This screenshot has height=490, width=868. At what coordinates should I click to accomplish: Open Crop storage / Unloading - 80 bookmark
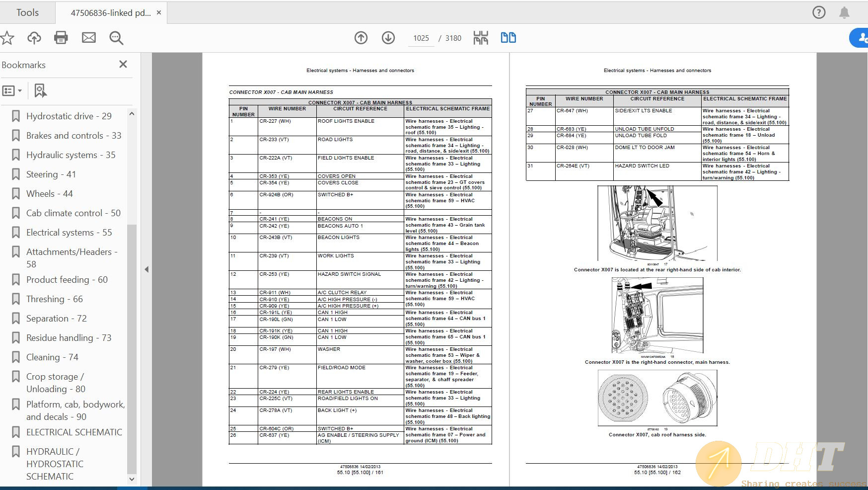56,383
